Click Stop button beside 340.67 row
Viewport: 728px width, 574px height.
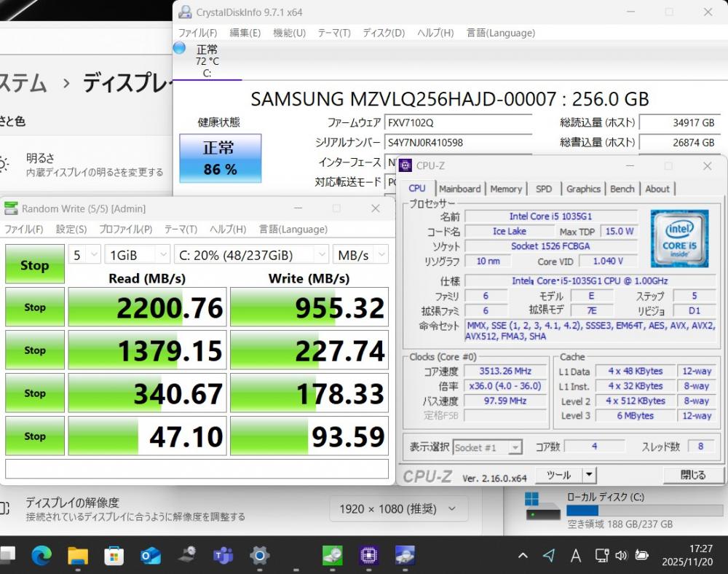(x=35, y=393)
